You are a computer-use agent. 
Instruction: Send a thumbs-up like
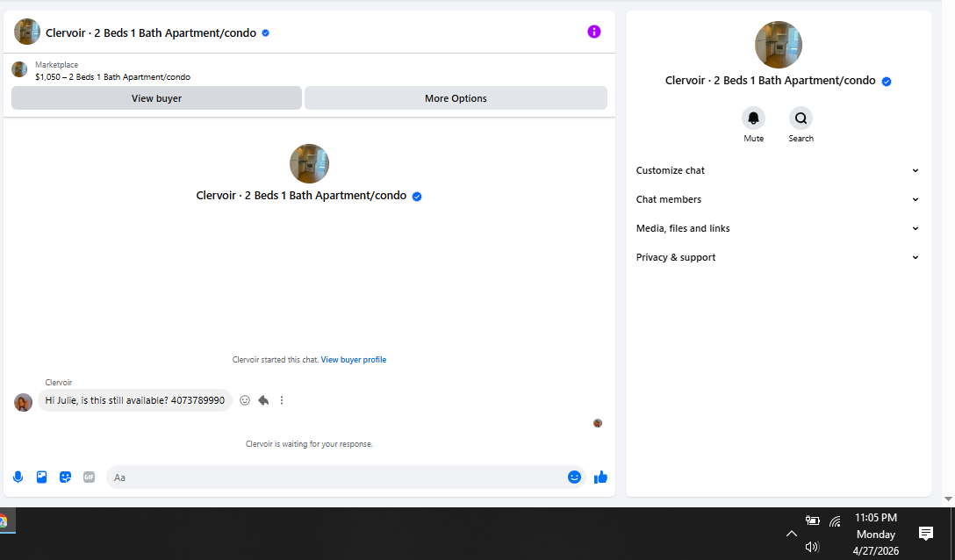[x=600, y=477]
